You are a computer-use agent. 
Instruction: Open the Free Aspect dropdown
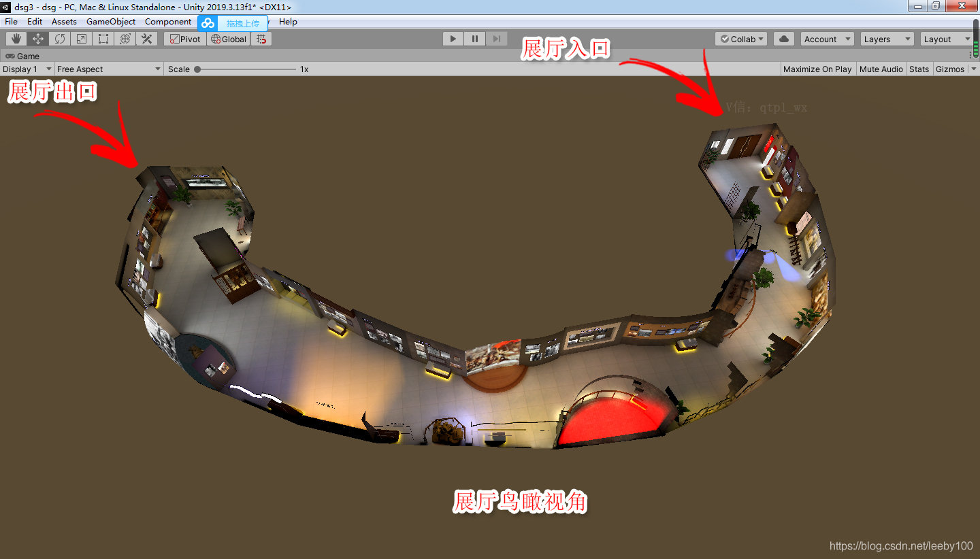point(105,69)
